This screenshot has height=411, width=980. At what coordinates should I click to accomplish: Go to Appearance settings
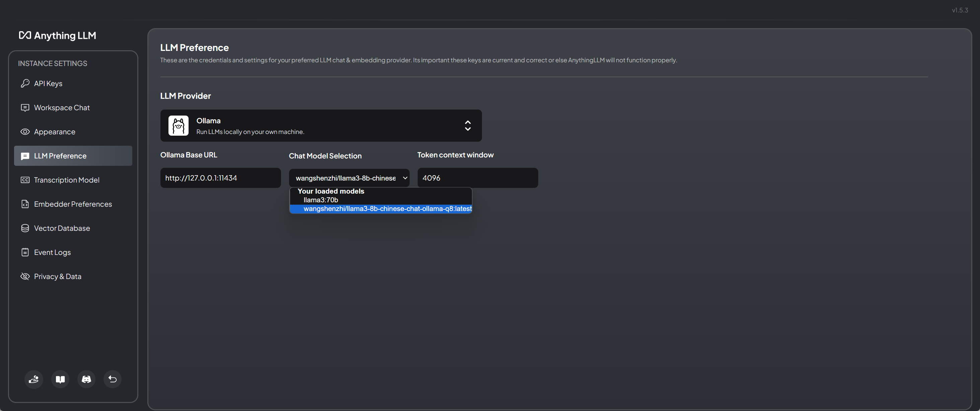click(x=54, y=132)
